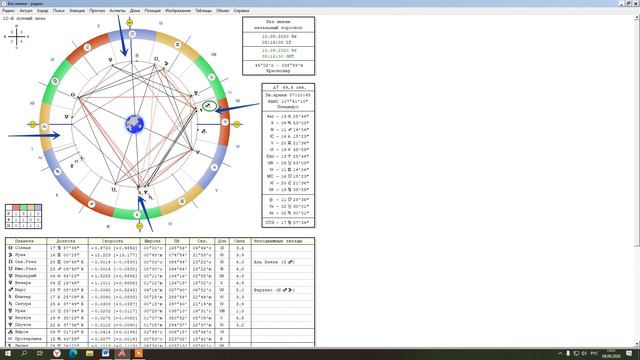Select the Сев.Узел row in planet table
Viewport: 640px width, 360px height.
pos(160,262)
